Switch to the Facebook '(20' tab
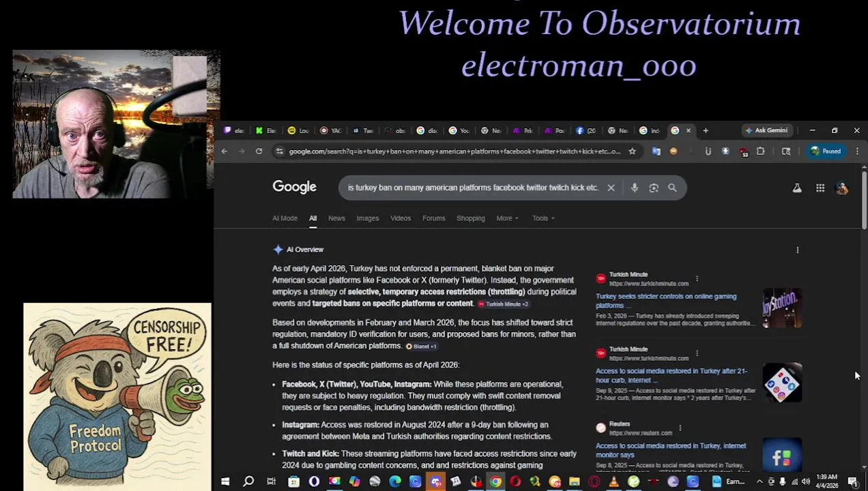Image resolution: width=868 pixels, height=491 pixels. pos(587,130)
